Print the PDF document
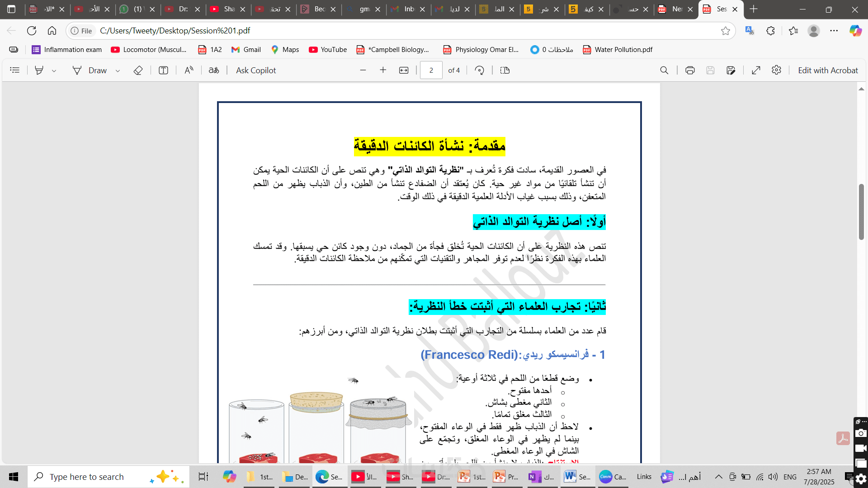The height and width of the screenshot is (488, 868). (x=690, y=70)
